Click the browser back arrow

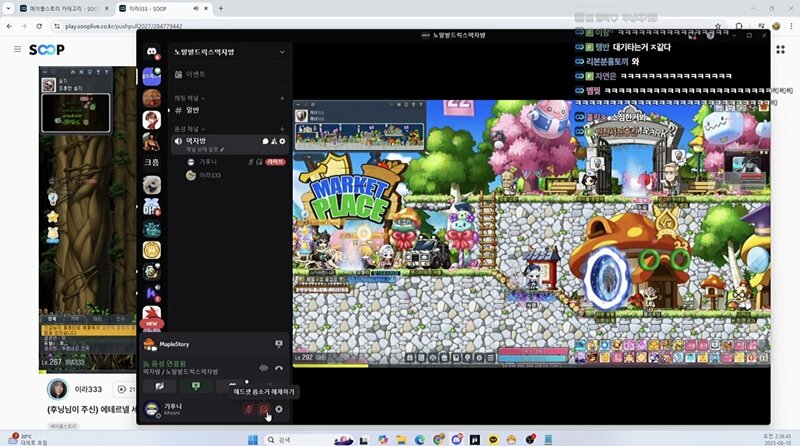tap(9, 26)
